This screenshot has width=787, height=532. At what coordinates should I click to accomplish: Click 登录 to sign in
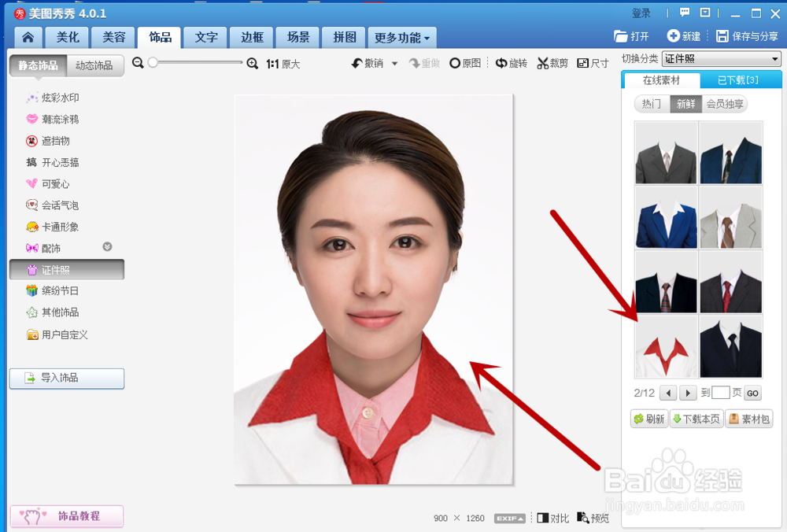click(x=641, y=13)
